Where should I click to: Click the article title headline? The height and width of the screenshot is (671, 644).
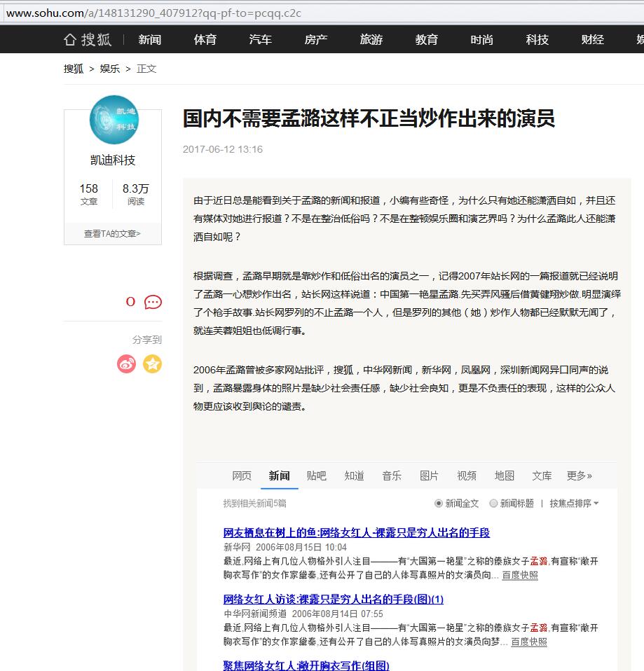click(369, 118)
